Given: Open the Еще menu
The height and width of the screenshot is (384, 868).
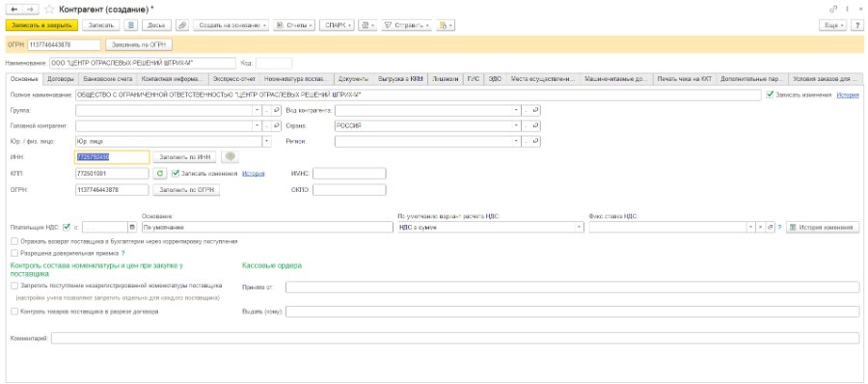Looking at the screenshot, I should (833, 25).
